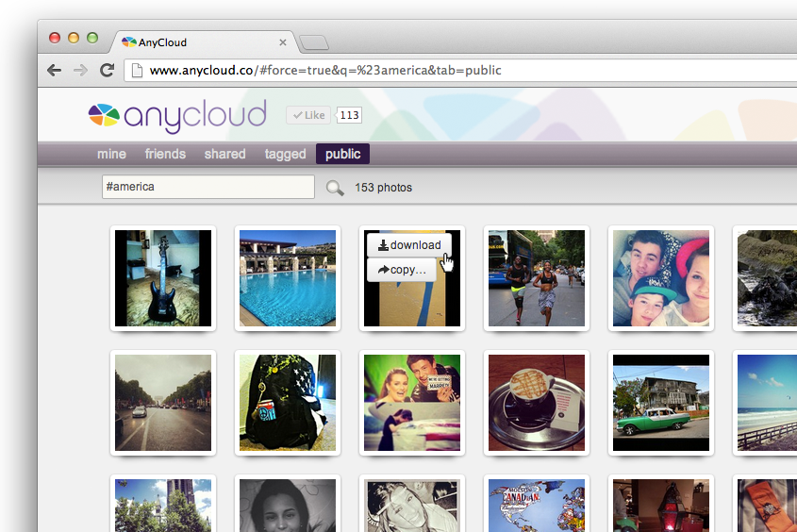The image size is (797, 532).
Task: Open the rainy avenue road photo
Action: [163, 403]
